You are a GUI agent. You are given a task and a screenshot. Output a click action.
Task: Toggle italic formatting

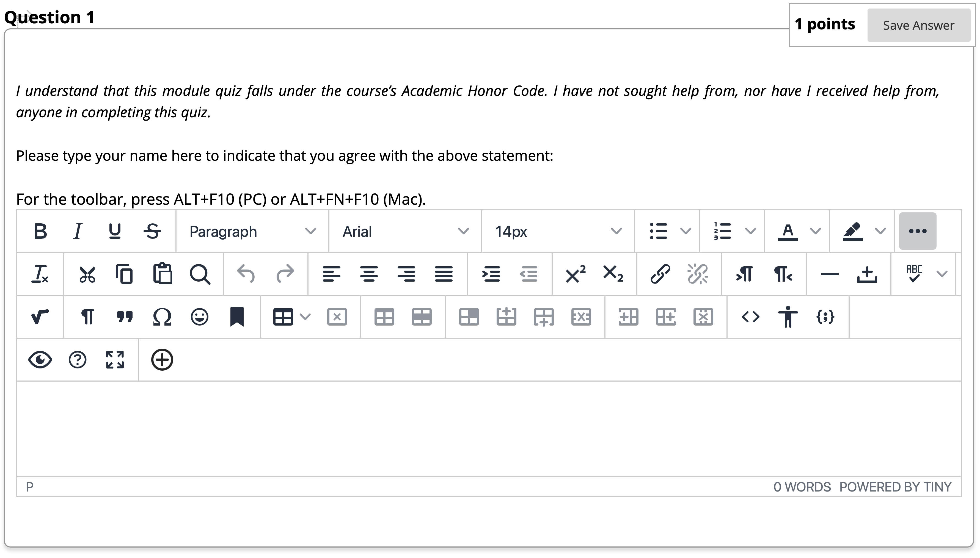coord(78,231)
